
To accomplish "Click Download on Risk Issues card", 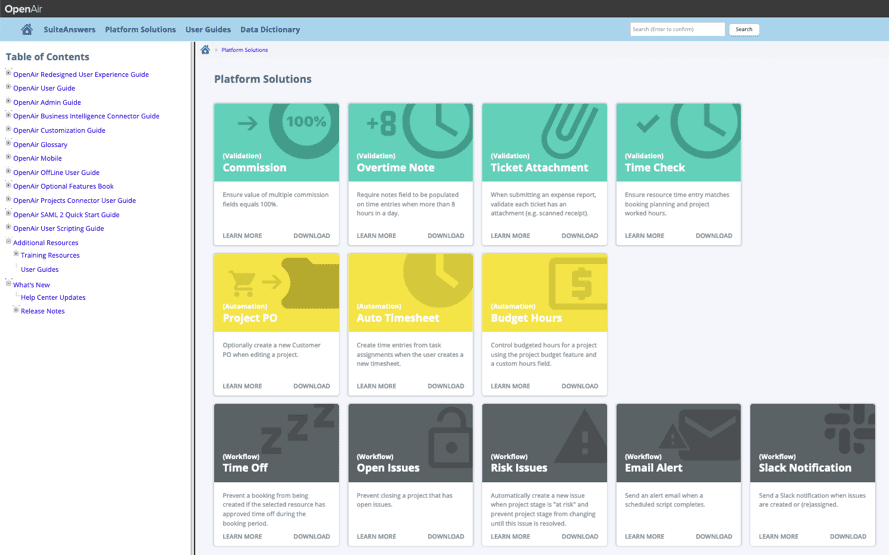I will point(580,536).
